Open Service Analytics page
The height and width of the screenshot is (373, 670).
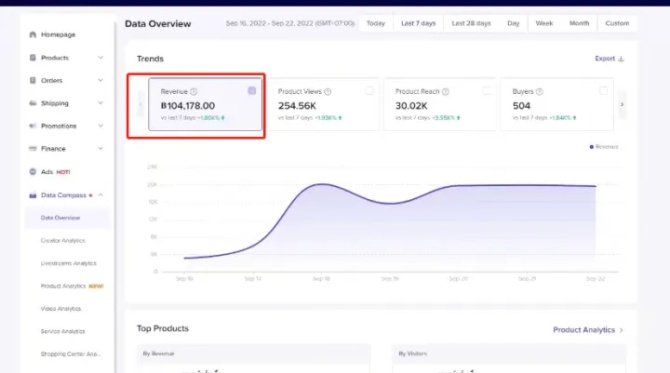click(x=63, y=331)
